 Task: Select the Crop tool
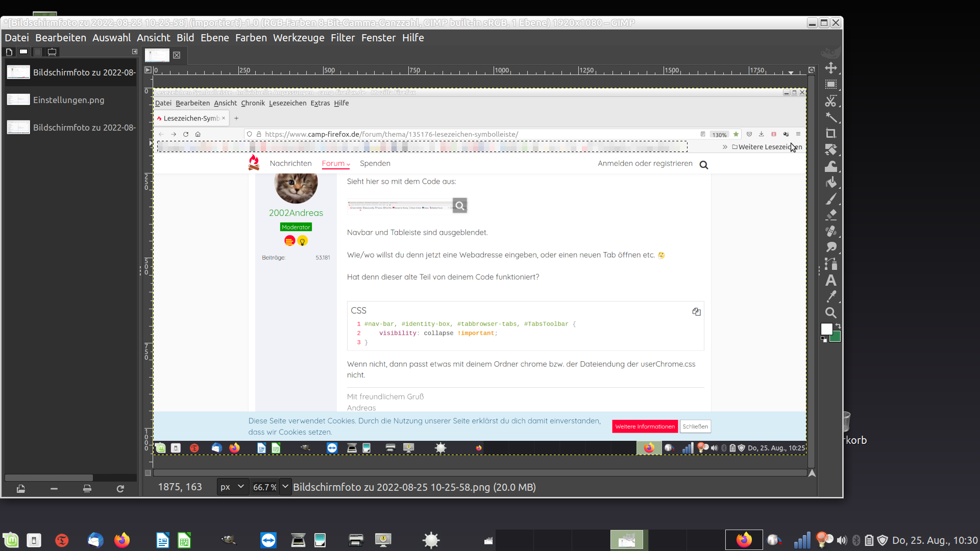tap(831, 134)
